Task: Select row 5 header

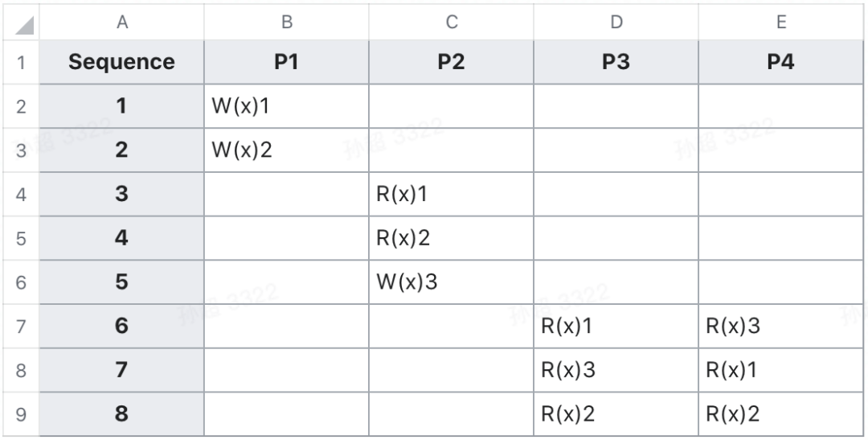Action: (x=21, y=238)
